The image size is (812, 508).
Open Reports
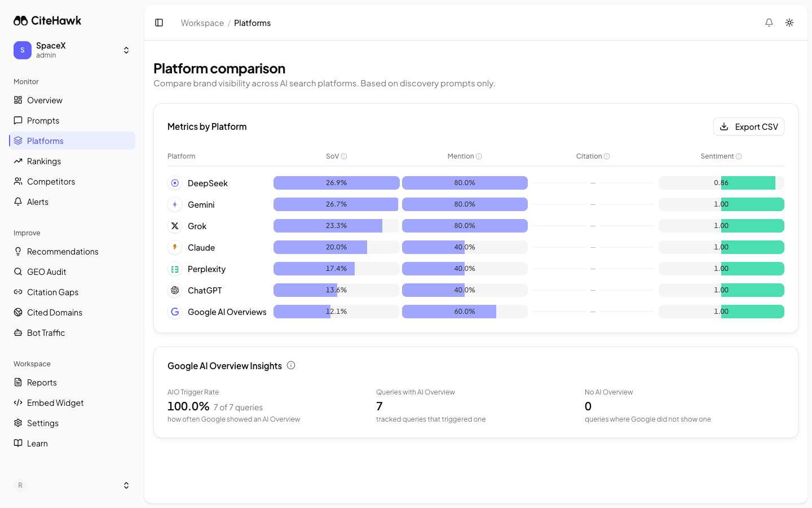point(72,382)
